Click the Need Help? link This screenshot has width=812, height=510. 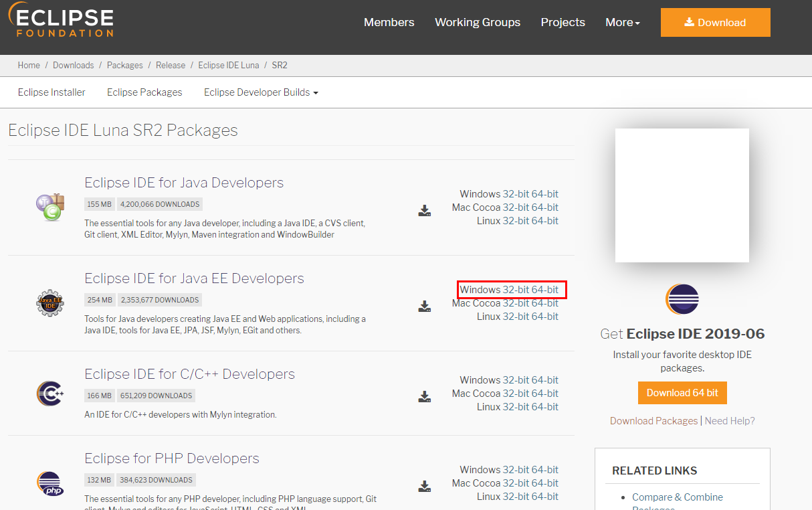(730, 421)
